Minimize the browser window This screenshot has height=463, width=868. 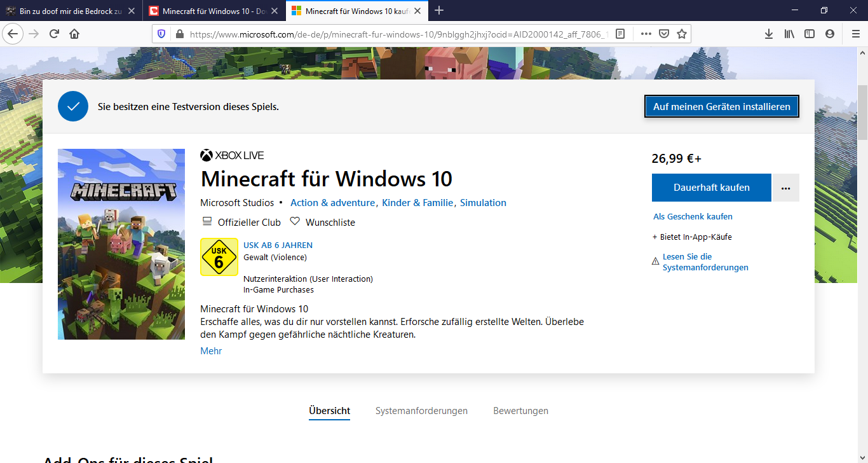(x=795, y=10)
